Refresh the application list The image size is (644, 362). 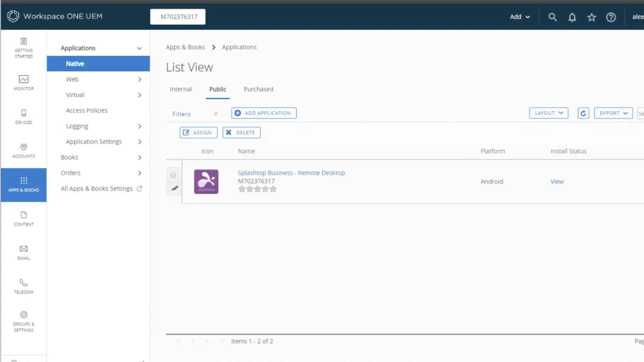click(x=583, y=113)
